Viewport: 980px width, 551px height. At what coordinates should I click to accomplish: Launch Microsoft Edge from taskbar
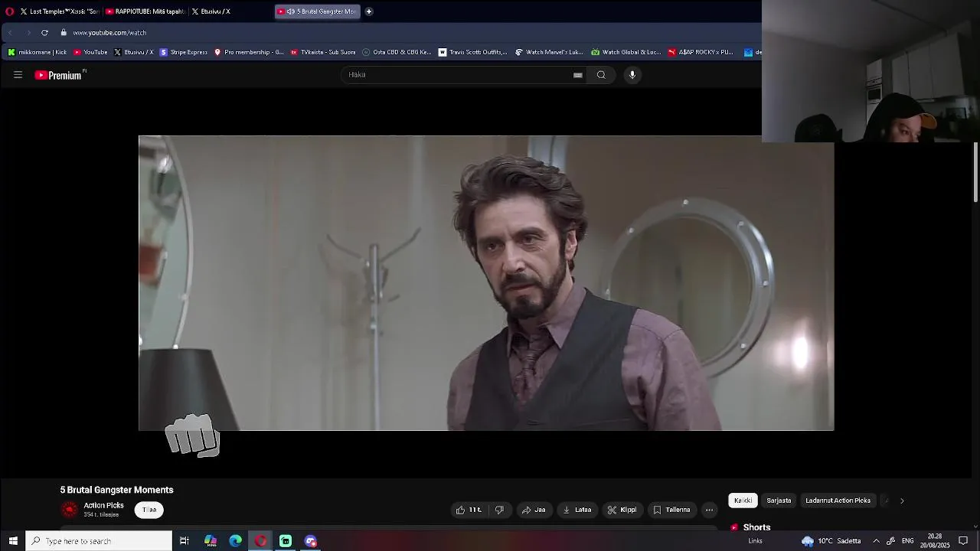click(236, 541)
